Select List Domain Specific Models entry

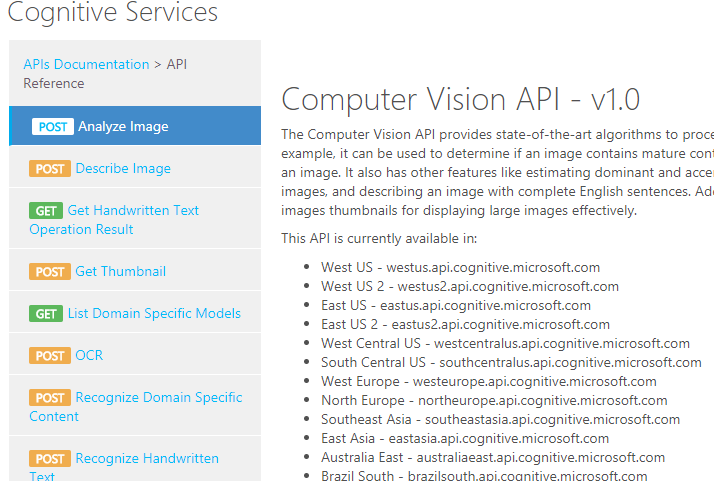click(x=154, y=314)
